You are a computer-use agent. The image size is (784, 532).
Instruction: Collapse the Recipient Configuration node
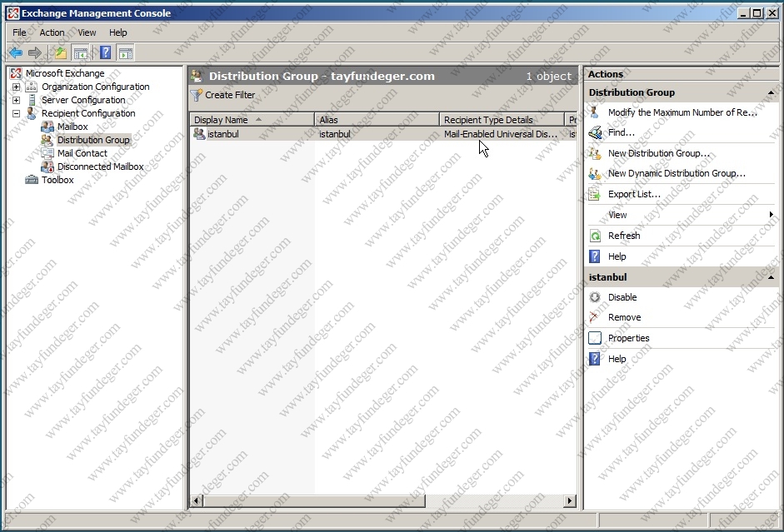point(16,113)
